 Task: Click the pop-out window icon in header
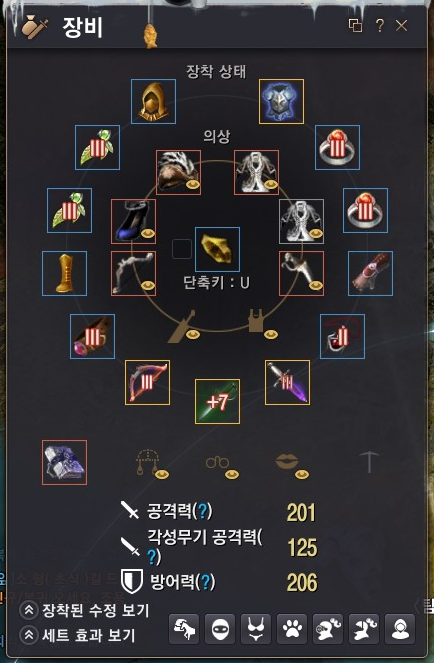355,26
